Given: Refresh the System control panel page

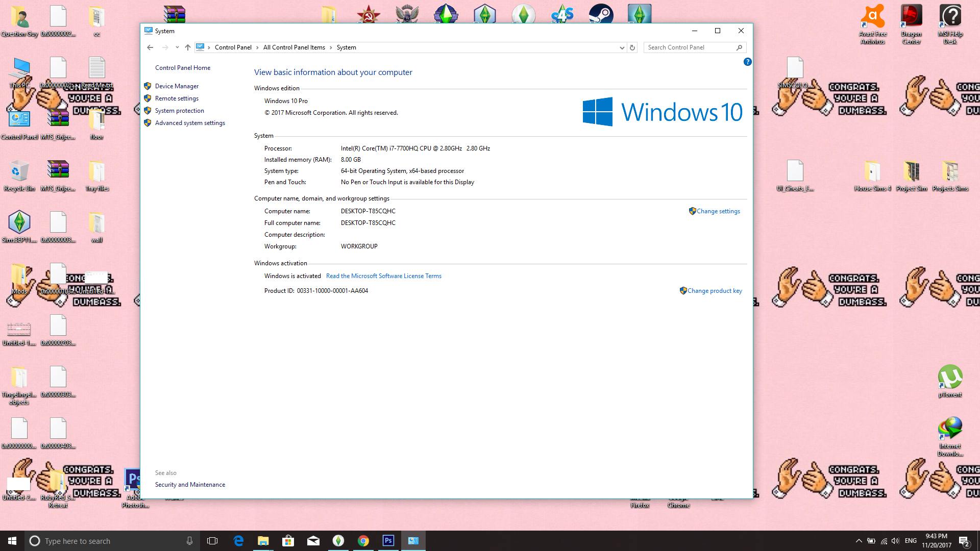Looking at the screenshot, I should (632, 47).
